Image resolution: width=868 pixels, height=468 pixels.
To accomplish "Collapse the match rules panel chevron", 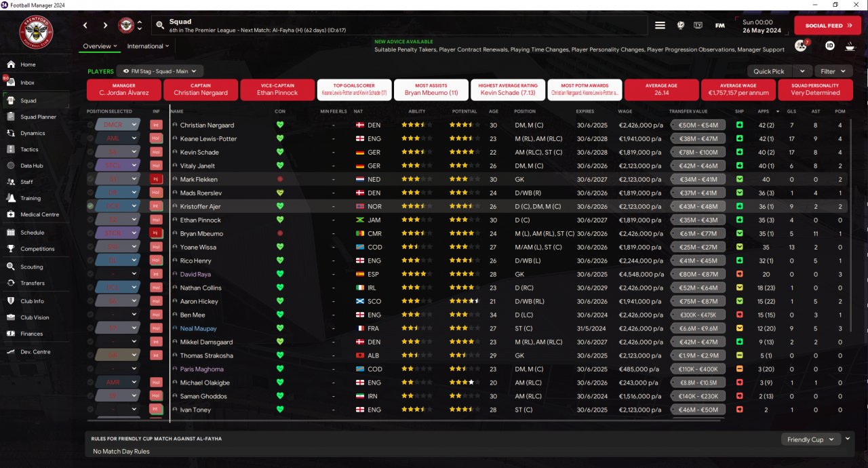I will click(x=848, y=439).
